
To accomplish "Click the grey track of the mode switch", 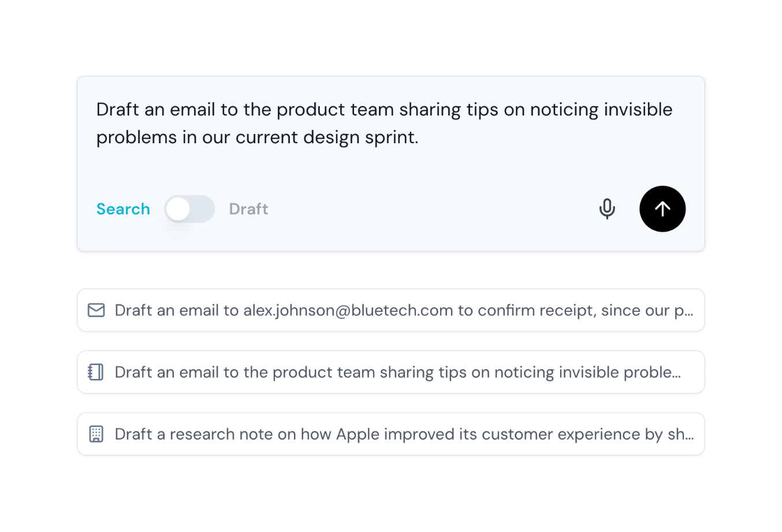I will click(x=202, y=209).
